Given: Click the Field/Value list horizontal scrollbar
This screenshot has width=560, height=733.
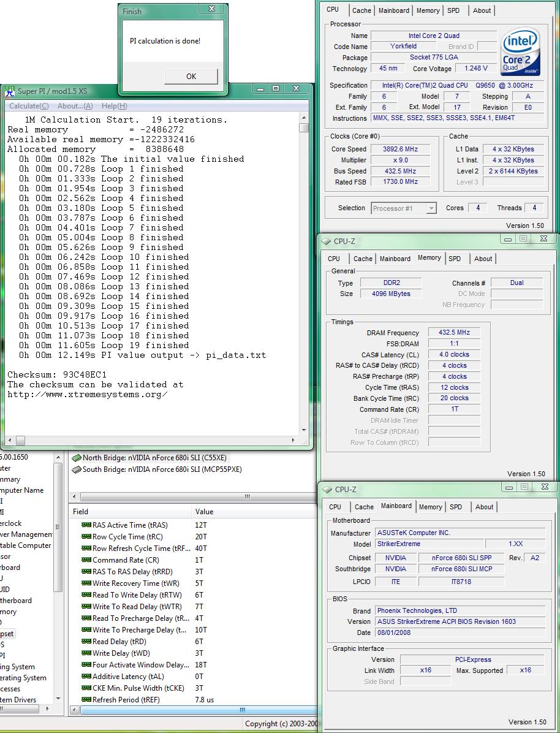Looking at the screenshot, I should click(x=194, y=710).
